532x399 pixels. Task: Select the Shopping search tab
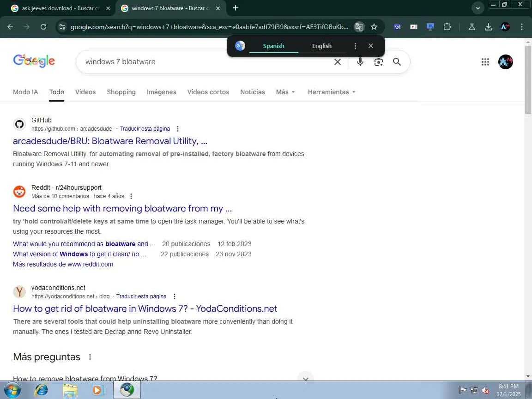[121, 92]
